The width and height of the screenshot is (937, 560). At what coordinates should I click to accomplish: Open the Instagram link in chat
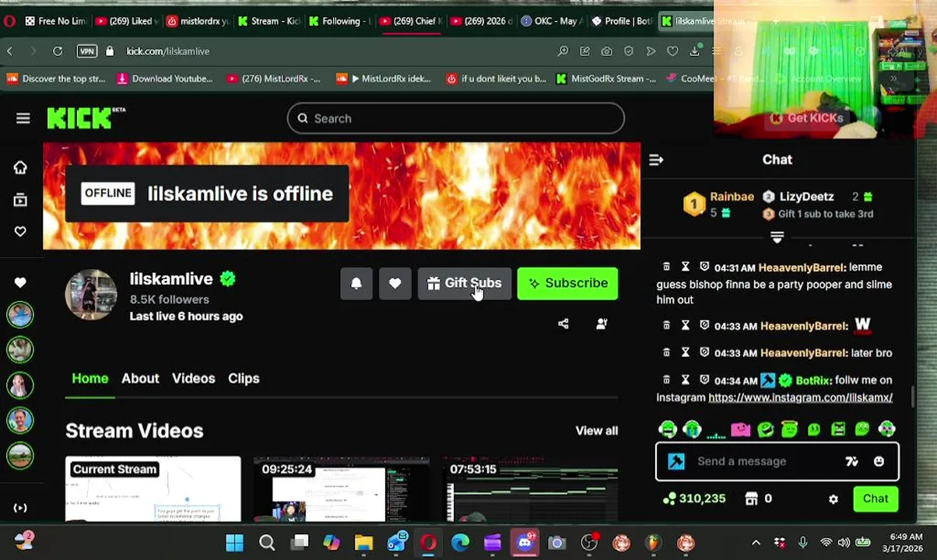[x=800, y=397]
